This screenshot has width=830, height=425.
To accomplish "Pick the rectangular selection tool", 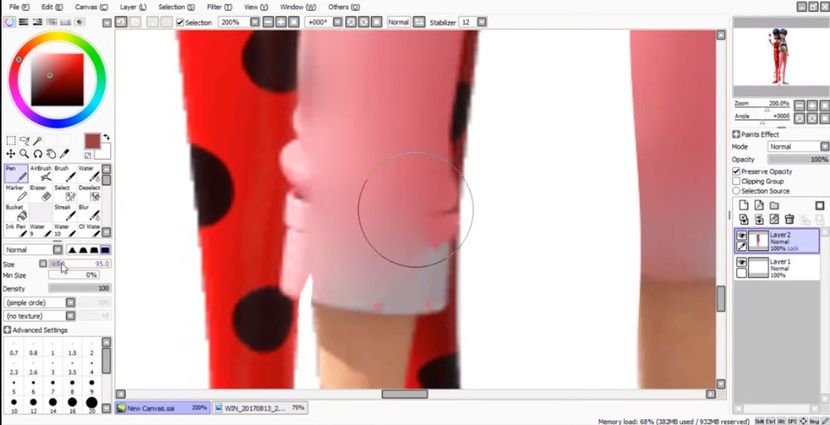I will pyautogui.click(x=11, y=141).
